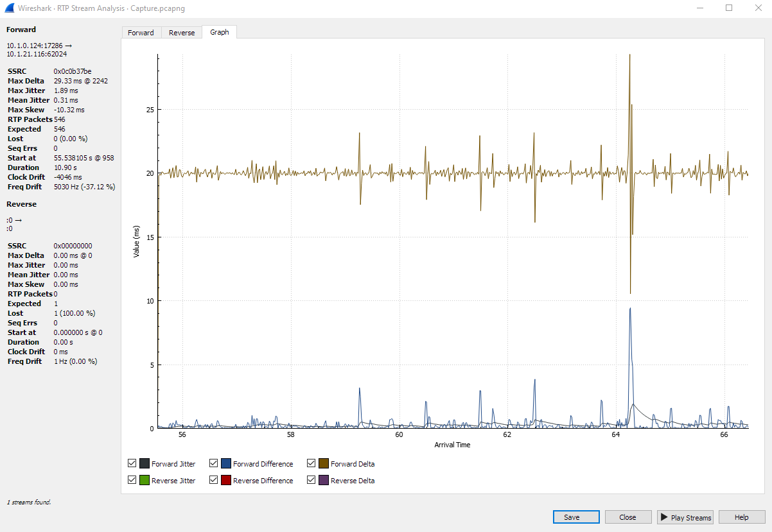772x532 pixels.
Task: Switch to the Forward tab
Action: (141, 32)
